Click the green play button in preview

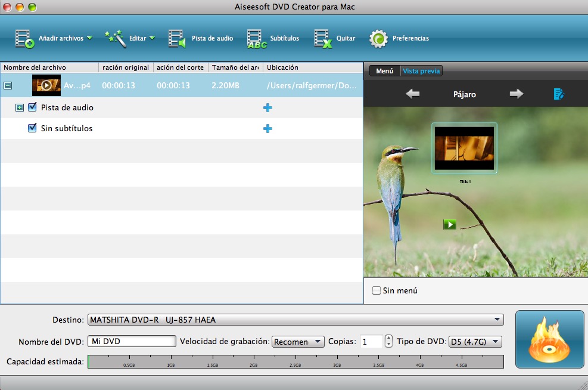click(x=450, y=224)
